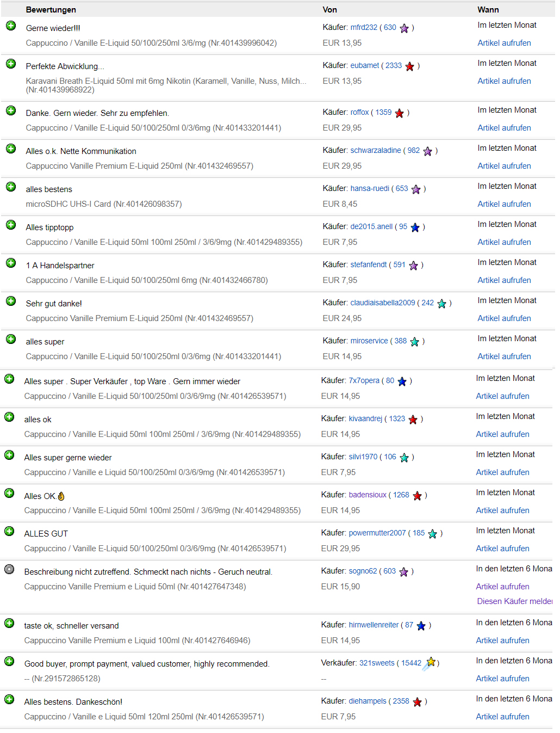Click the turquoise star beside claudiaisabella2009
560x733 pixels.
click(441, 304)
